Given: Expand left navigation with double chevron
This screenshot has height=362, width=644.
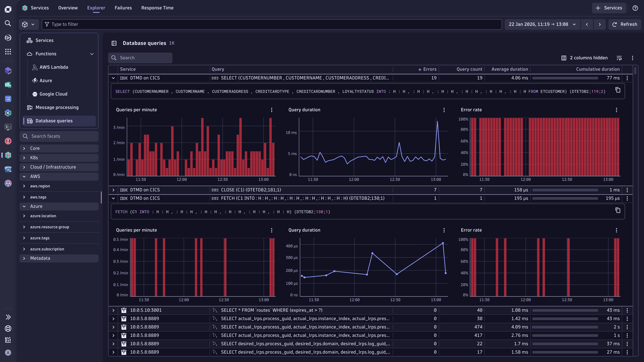Looking at the screenshot, I should click(x=8, y=317).
